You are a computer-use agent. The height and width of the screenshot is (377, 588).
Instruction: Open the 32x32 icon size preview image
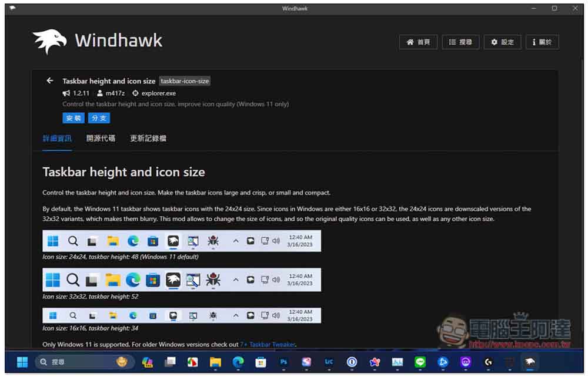pos(182,280)
